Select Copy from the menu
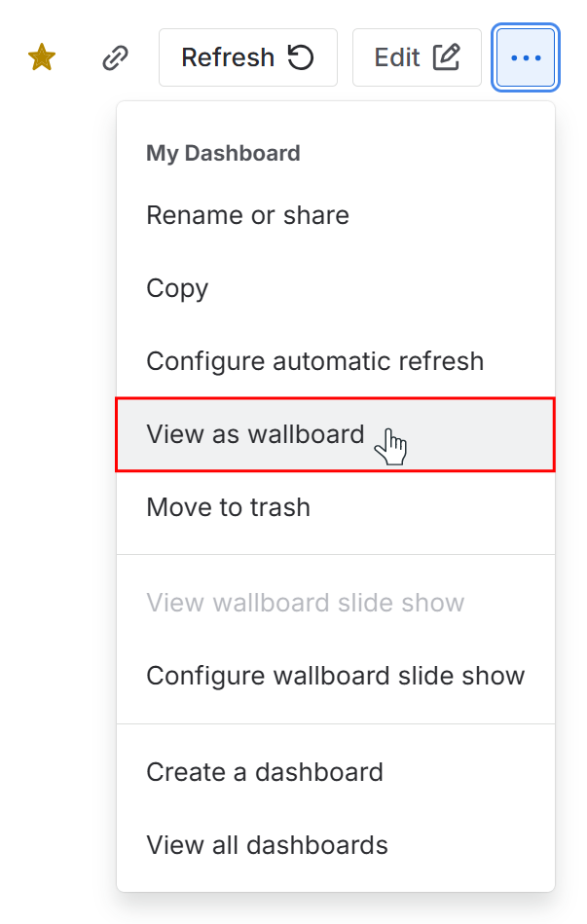Screen dimensions: 587x924 (x=177, y=288)
